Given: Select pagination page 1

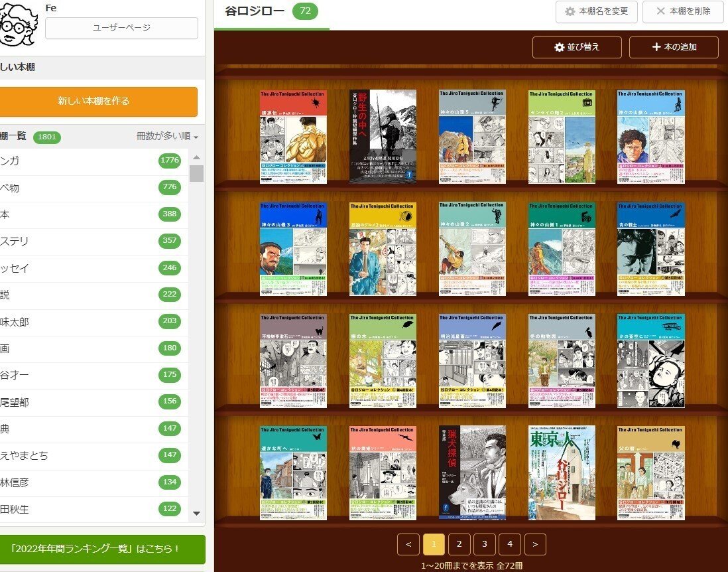Looking at the screenshot, I should (434, 544).
